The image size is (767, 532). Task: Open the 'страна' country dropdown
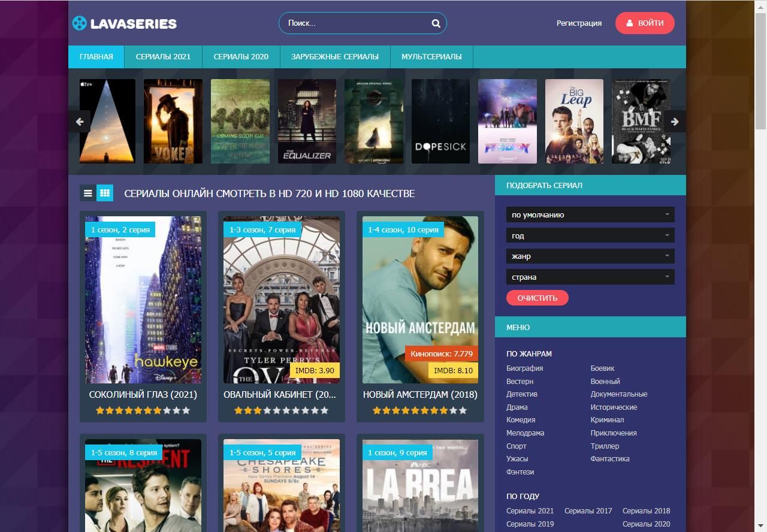point(590,277)
